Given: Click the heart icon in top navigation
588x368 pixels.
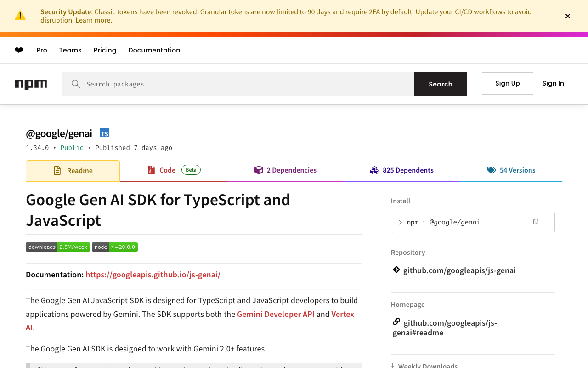Looking at the screenshot, I should point(19,50).
